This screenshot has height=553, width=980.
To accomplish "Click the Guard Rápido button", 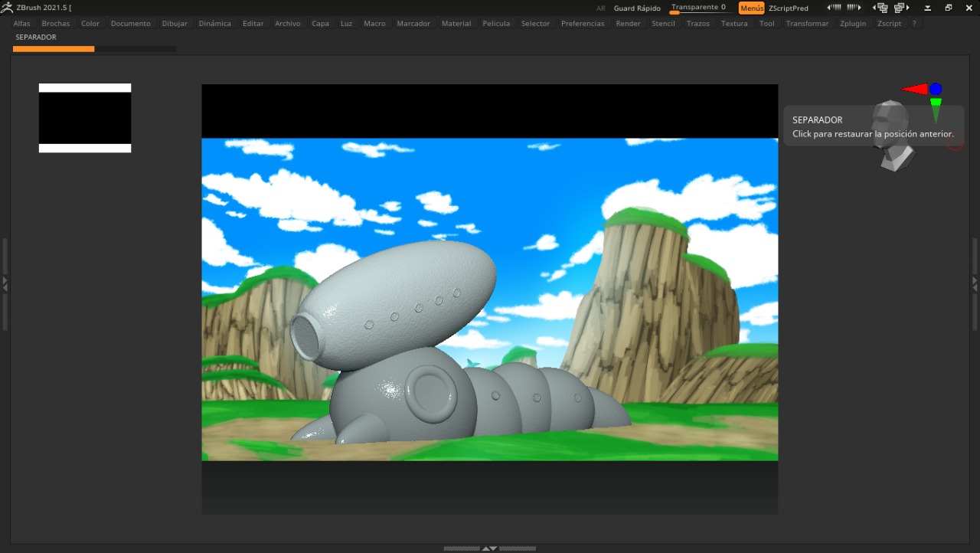I will click(637, 8).
